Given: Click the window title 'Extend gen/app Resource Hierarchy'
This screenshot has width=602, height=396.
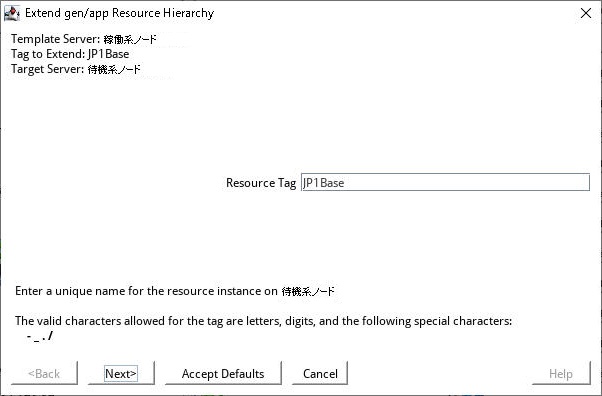Looking at the screenshot, I should pos(119,13).
